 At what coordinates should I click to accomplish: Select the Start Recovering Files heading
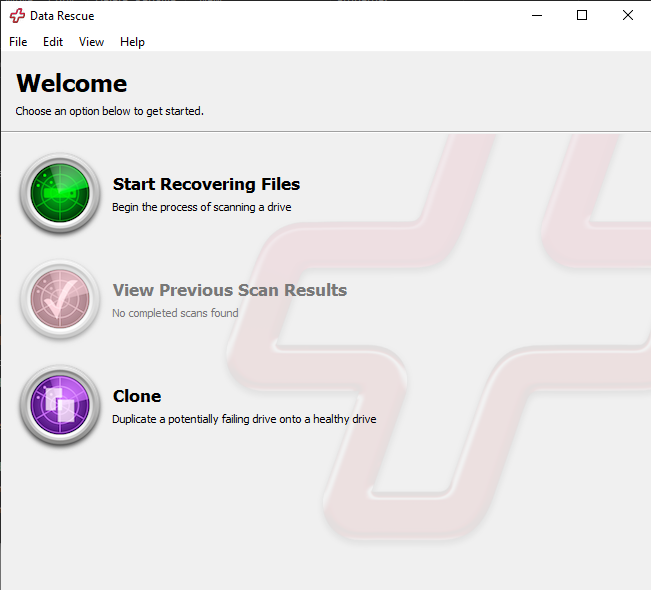206,184
